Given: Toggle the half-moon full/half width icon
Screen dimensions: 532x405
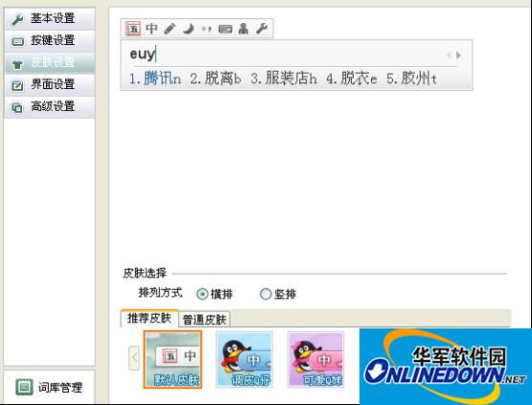Looking at the screenshot, I should tap(188, 29).
